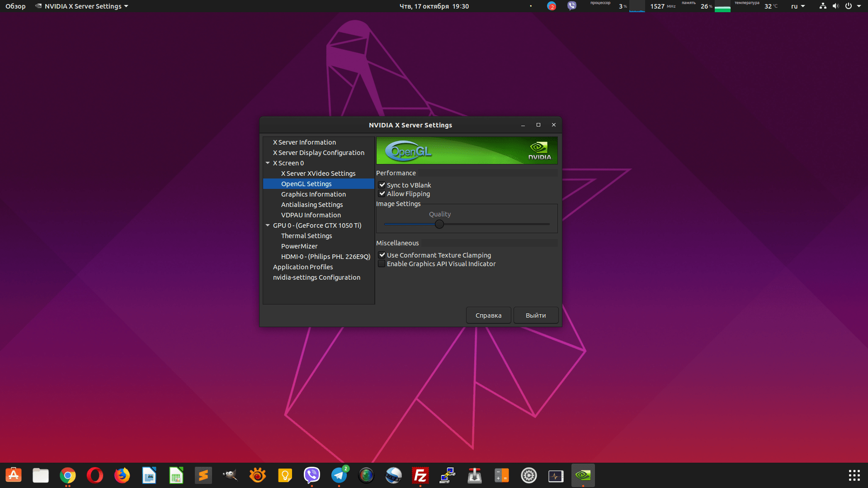Open Telegram from the dock
This screenshot has width=868, height=488.
pos(339,475)
